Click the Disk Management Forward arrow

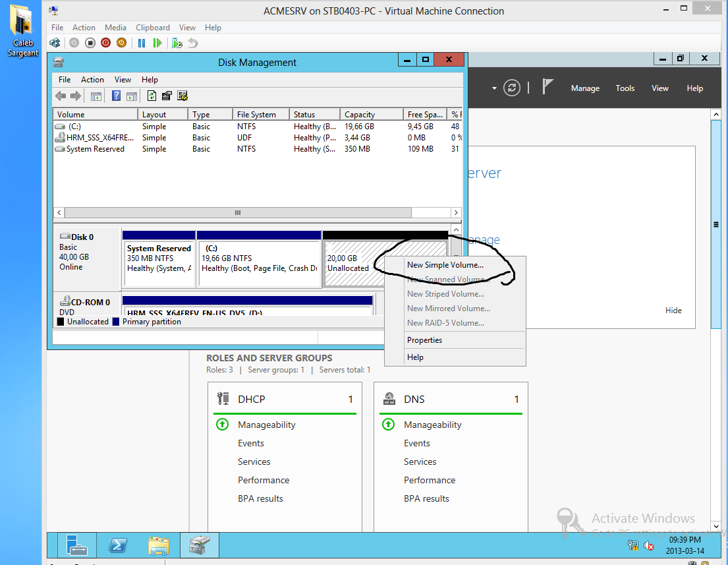(x=76, y=96)
